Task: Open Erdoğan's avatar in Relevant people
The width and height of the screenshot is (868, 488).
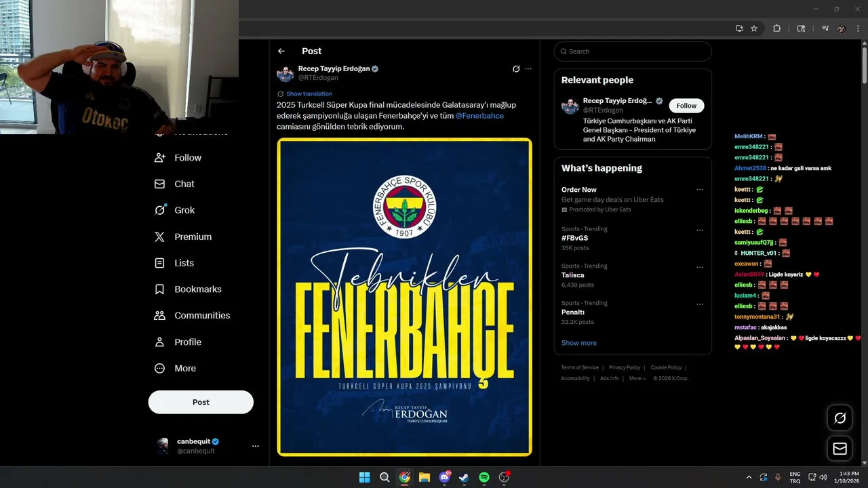Action: [570, 106]
